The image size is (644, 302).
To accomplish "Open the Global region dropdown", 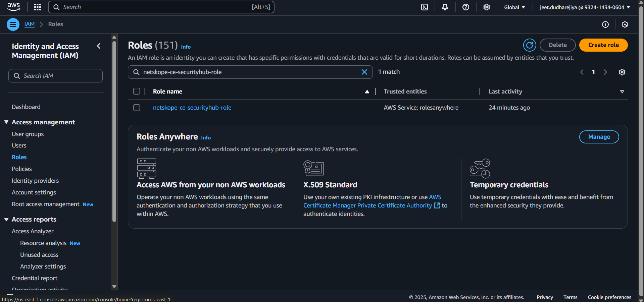I will click(x=514, y=7).
